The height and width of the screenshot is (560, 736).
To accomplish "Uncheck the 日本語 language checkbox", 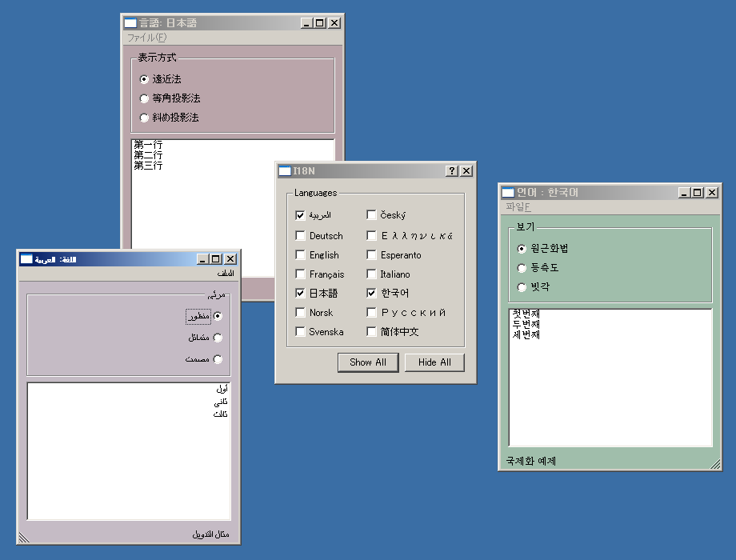I will (301, 294).
